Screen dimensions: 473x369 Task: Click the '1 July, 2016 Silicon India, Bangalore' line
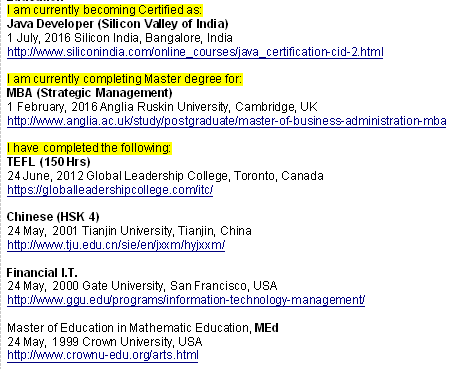tap(120, 38)
